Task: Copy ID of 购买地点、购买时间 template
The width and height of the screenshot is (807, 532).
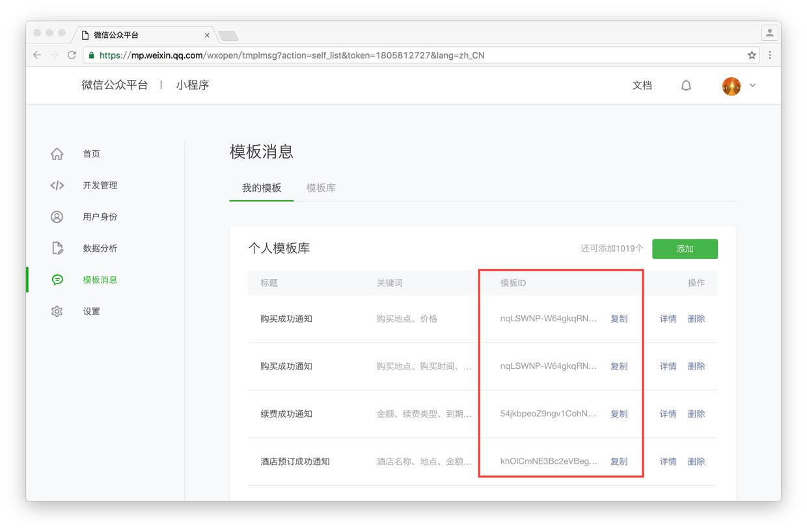Action: [x=619, y=366]
